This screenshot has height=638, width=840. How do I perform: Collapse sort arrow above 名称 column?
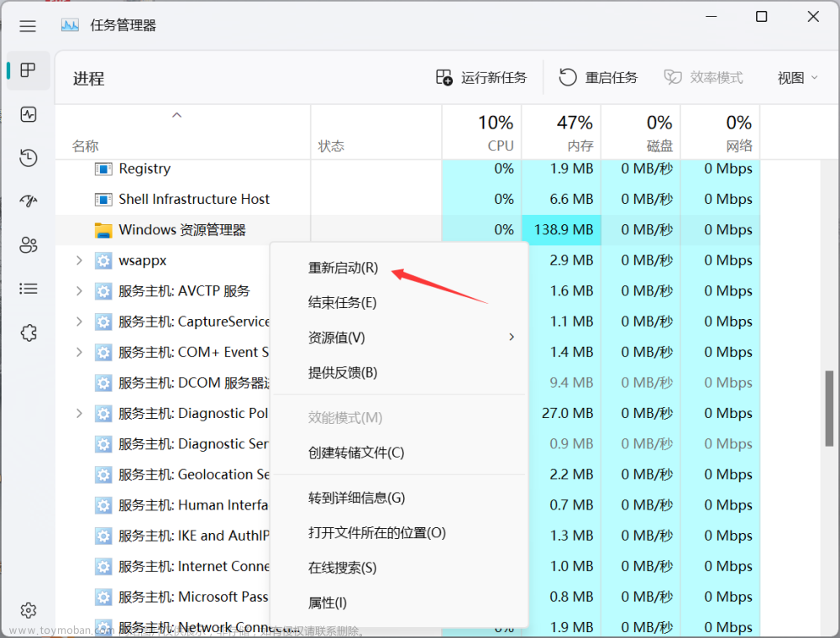tap(176, 115)
